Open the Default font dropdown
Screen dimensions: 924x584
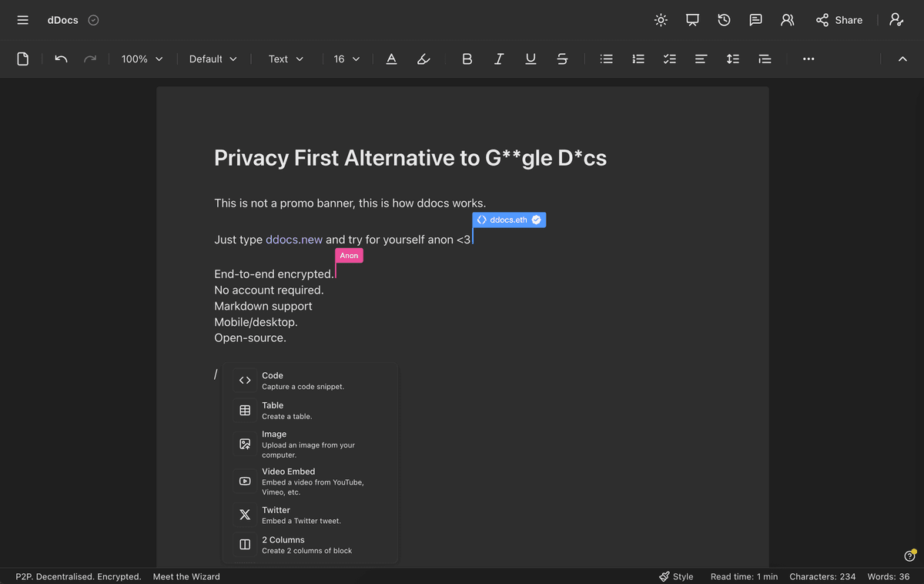(213, 59)
